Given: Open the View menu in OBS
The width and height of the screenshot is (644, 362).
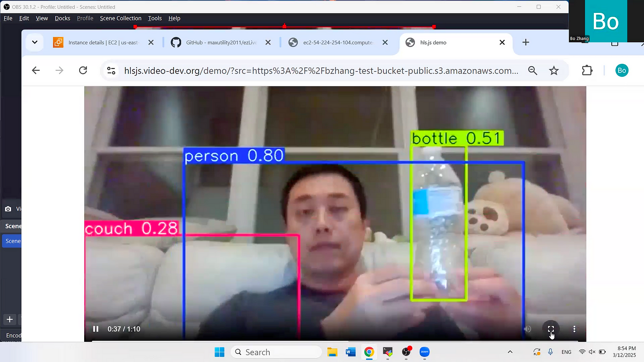Looking at the screenshot, I should click(42, 18).
